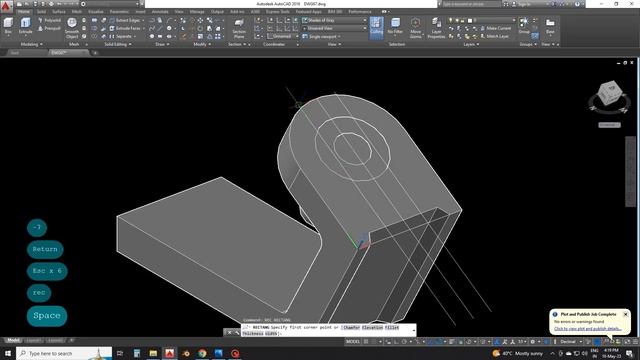The width and height of the screenshot is (640, 360).
Task: Open the visual style dropdown (Shades of Gray)
Action: (x=334, y=20)
